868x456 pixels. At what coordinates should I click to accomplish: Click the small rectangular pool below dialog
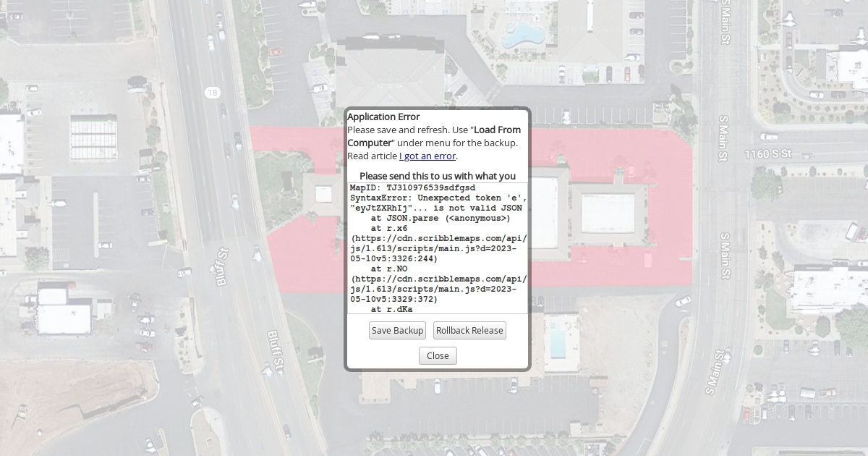pos(558,343)
